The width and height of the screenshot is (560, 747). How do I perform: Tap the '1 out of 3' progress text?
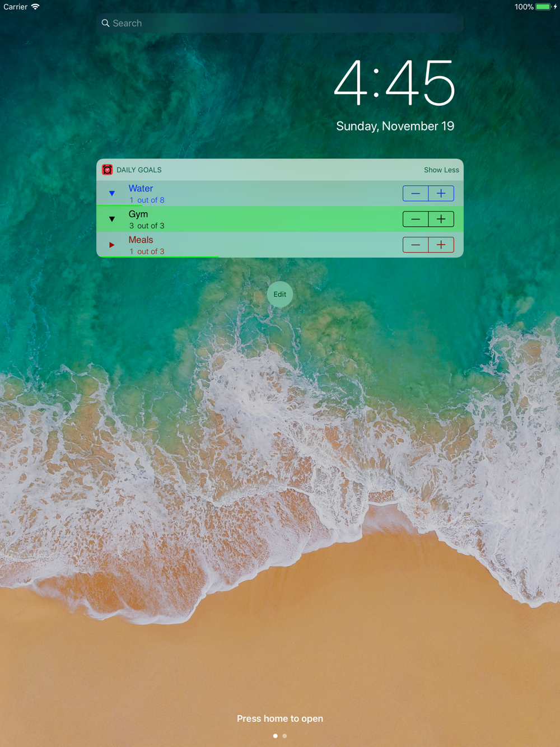click(x=147, y=251)
